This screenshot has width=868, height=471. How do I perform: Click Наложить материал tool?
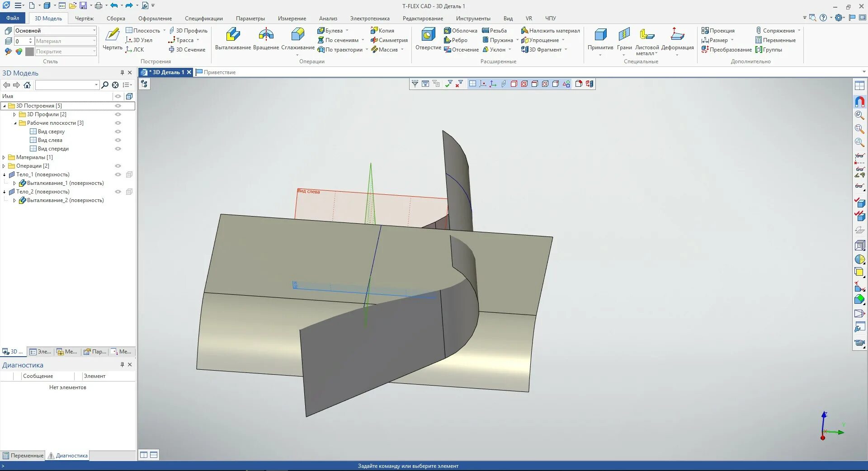click(550, 30)
